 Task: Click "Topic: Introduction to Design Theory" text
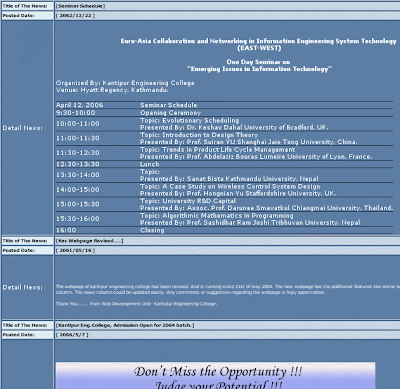199,135
